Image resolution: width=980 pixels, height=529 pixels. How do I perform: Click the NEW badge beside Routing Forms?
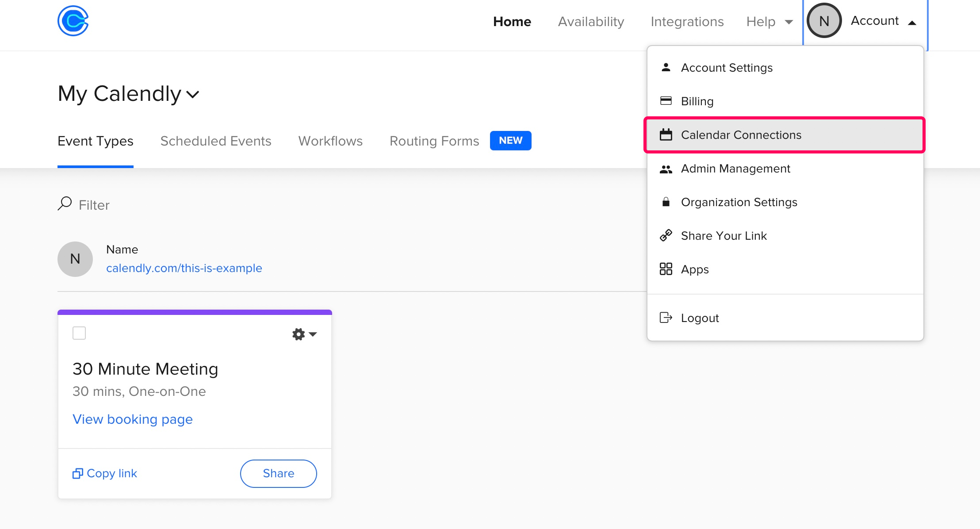click(x=511, y=141)
